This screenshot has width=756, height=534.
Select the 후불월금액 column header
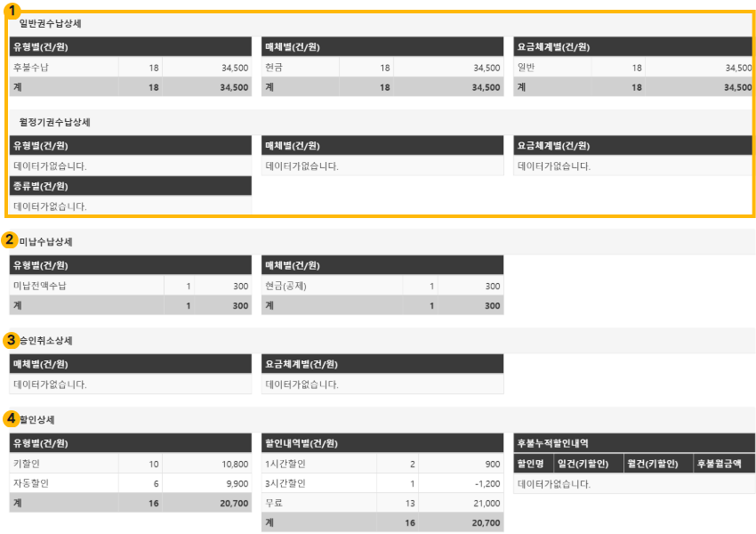[724, 464]
